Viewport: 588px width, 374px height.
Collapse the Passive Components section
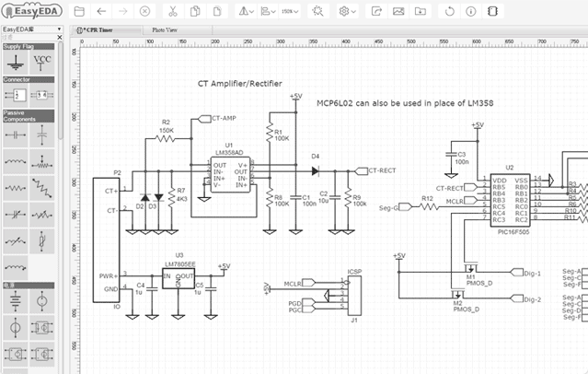click(28, 116)
